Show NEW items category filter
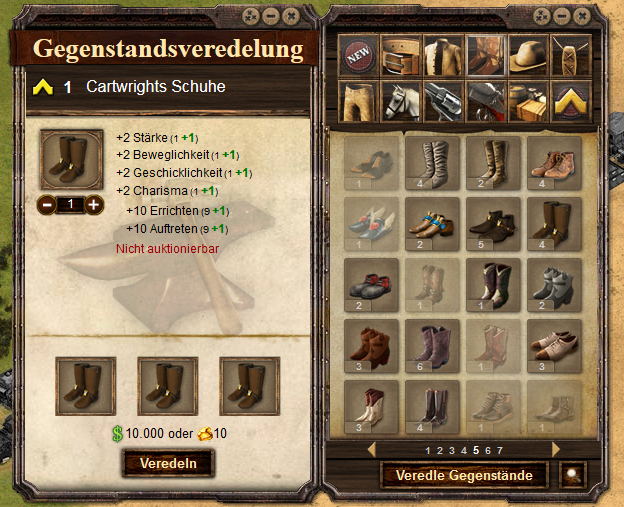Screen dimensions: 624x507 tap(358, 56)
